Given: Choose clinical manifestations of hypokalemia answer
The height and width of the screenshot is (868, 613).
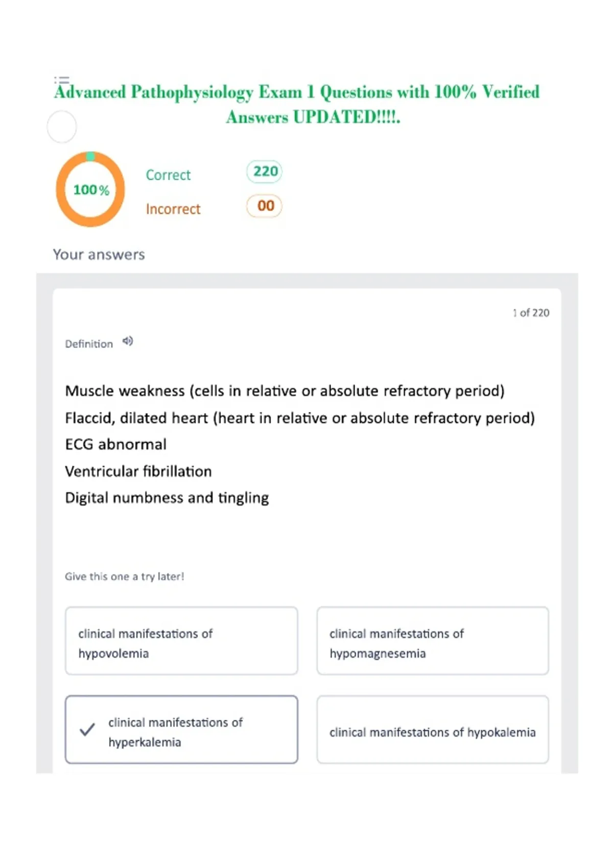Looking at the screenshot, I should click(433, 730).
